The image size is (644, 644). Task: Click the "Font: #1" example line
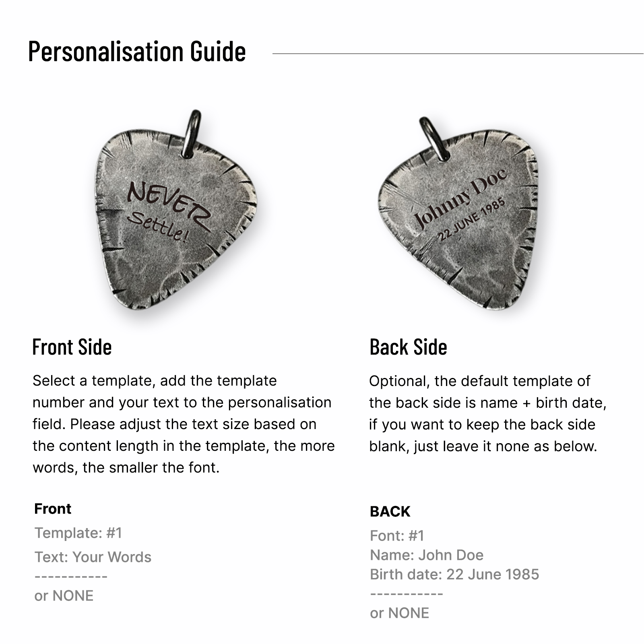coord(397,536)
